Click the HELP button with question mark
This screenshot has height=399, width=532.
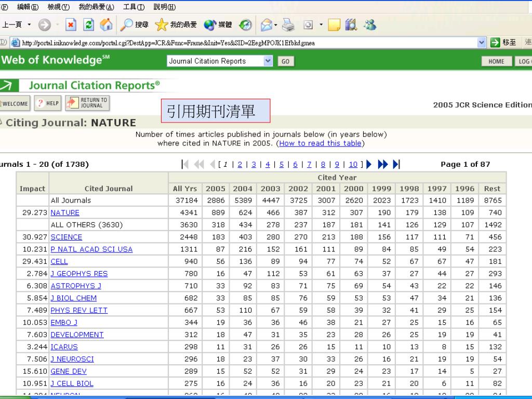[x=48, y=103]
